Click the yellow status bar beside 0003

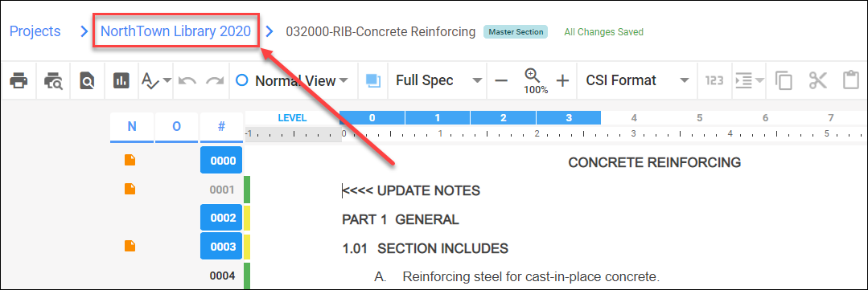click(x=248, y=247)
